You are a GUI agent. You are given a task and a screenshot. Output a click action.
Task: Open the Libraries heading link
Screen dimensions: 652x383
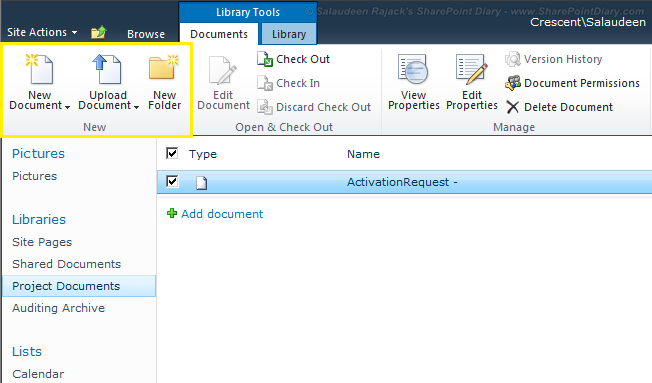point(39,219)
